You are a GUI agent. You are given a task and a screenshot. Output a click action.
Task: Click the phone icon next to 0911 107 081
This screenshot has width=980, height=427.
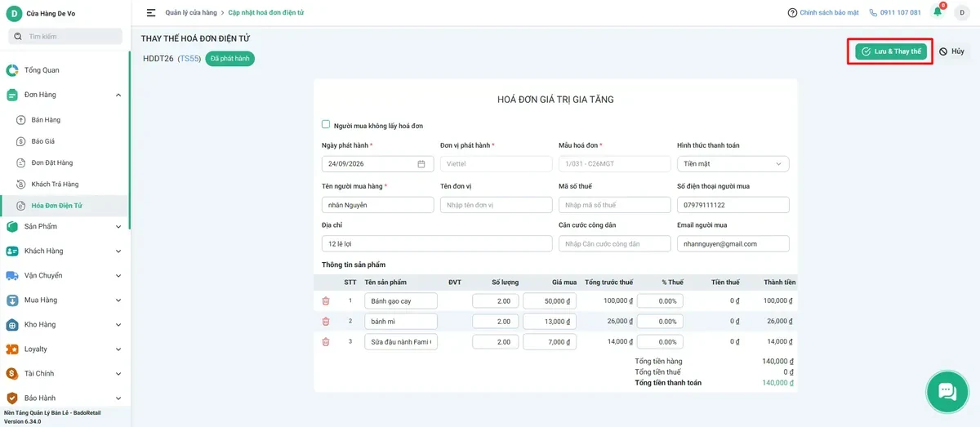pos(873,13)
